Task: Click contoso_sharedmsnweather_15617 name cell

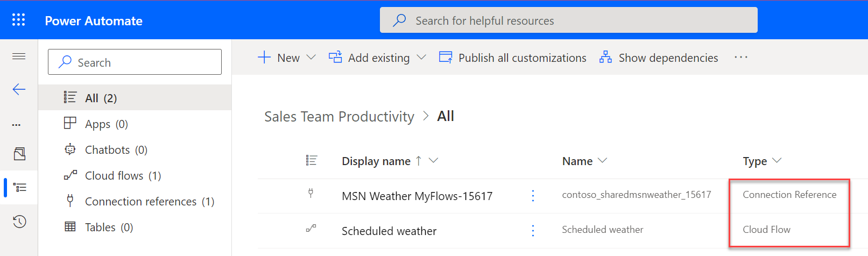Action: [x=637, y=195]
